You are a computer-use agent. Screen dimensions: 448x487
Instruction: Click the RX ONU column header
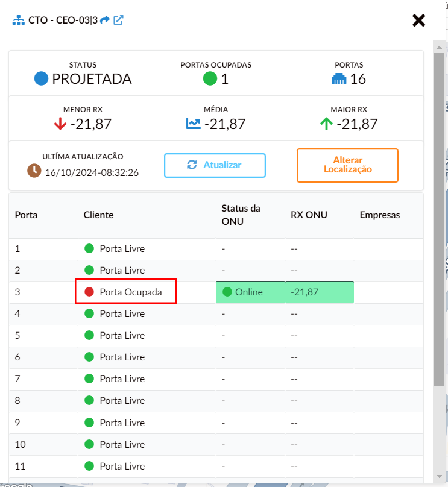[x=309, y=215]
